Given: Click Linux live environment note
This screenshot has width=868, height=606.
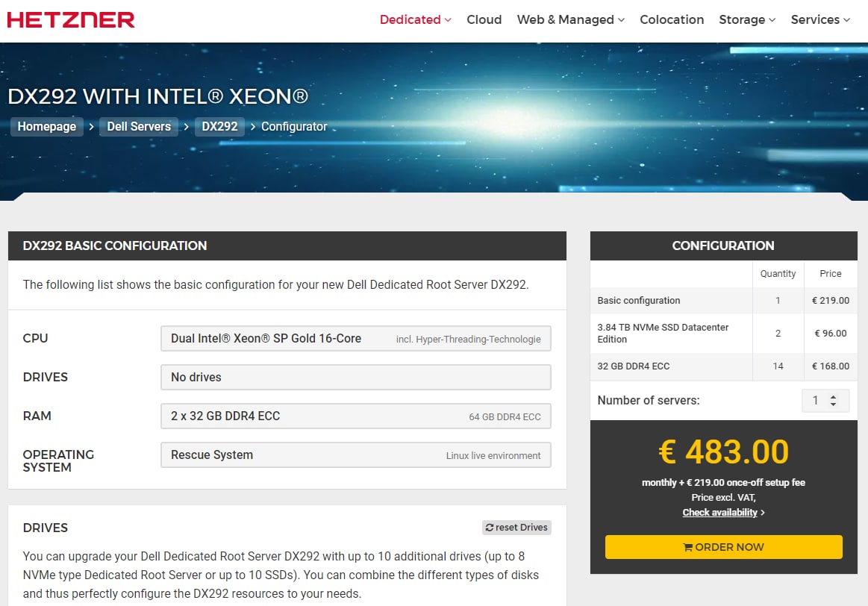Looking at the screenshot, I should pyautogui.click(x=493, y=455).
